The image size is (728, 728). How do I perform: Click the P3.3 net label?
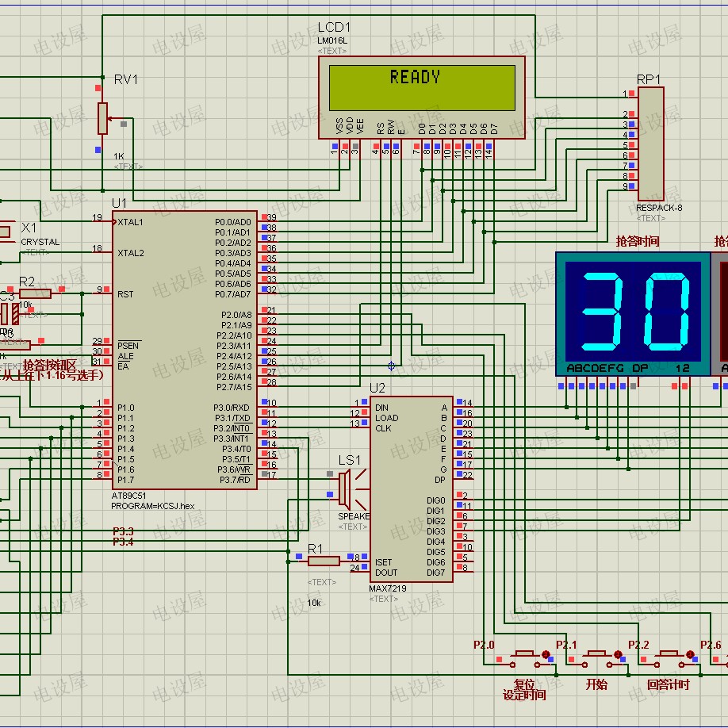pos(123,531)
